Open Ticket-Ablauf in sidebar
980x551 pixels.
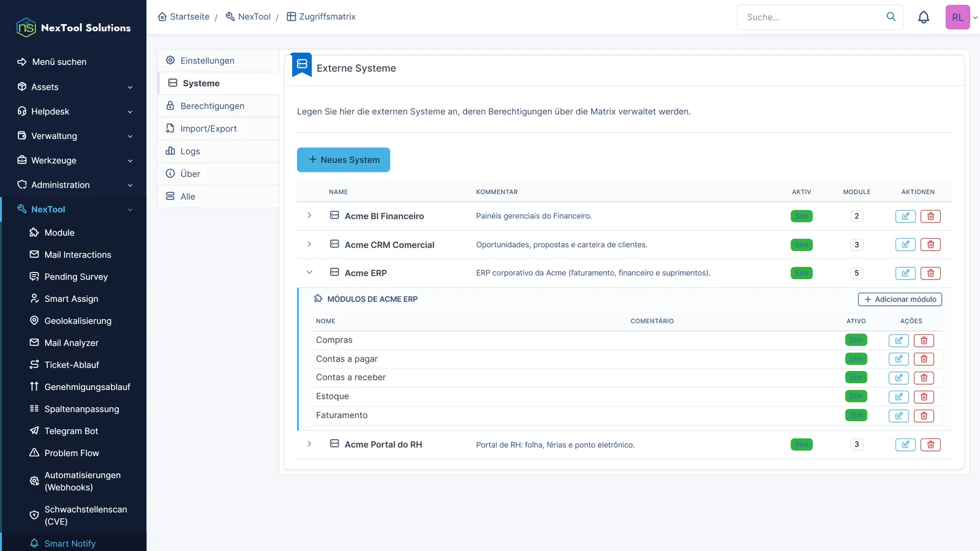click(73, 365)
